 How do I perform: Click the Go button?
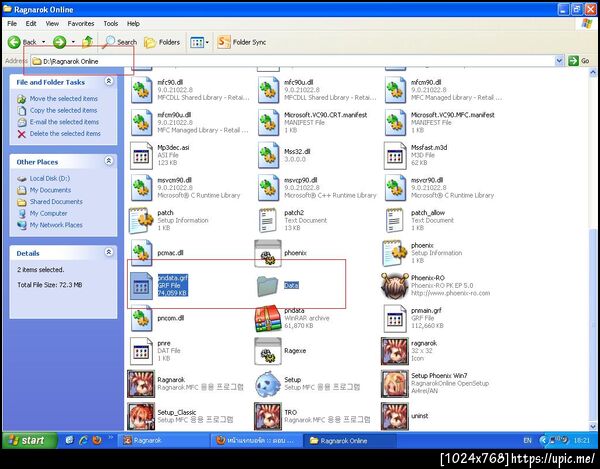click(579, 60)
